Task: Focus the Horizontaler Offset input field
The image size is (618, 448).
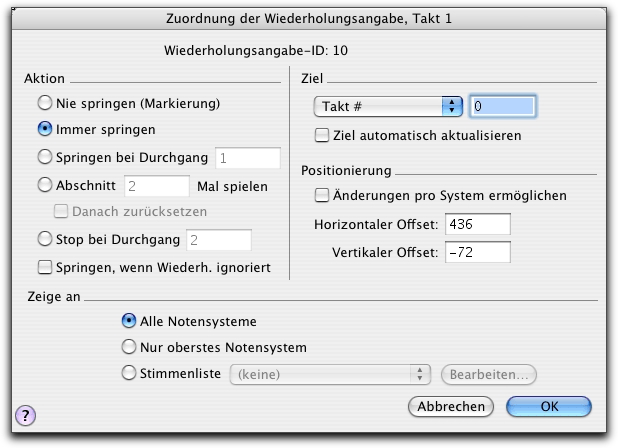Action: pyautogui.click(x=478, y=224)
